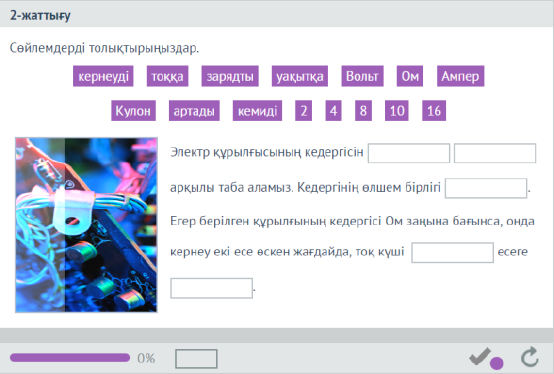554x374 pixels.
Task: Select the word tile "уақытқа"
Action: tap(300, 76)
